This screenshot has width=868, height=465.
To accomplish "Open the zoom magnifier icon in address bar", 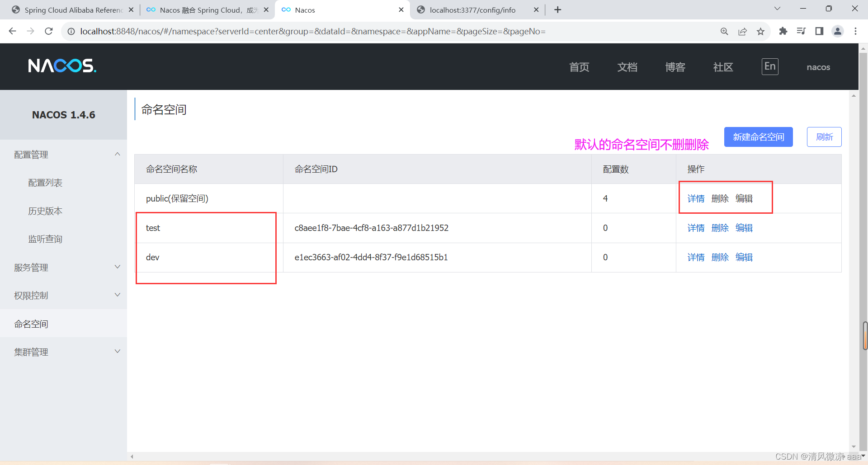I will pyautogui.click(x=724, y=31).
